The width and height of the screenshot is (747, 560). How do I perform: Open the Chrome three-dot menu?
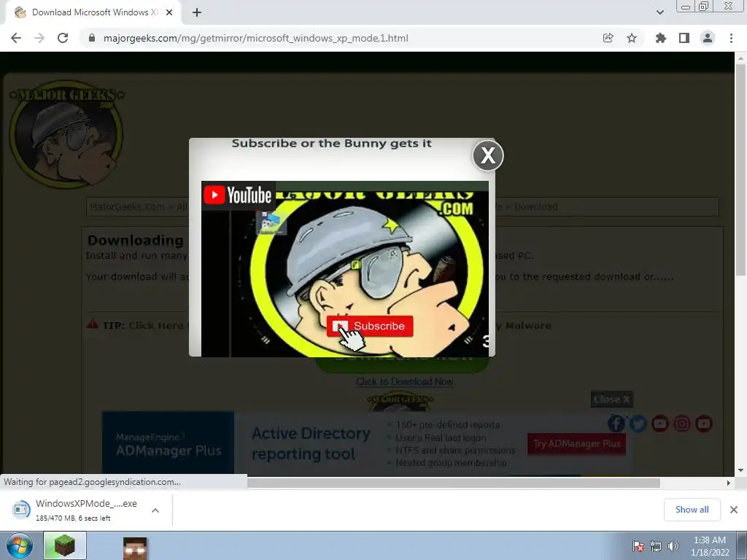pos(731,38)
